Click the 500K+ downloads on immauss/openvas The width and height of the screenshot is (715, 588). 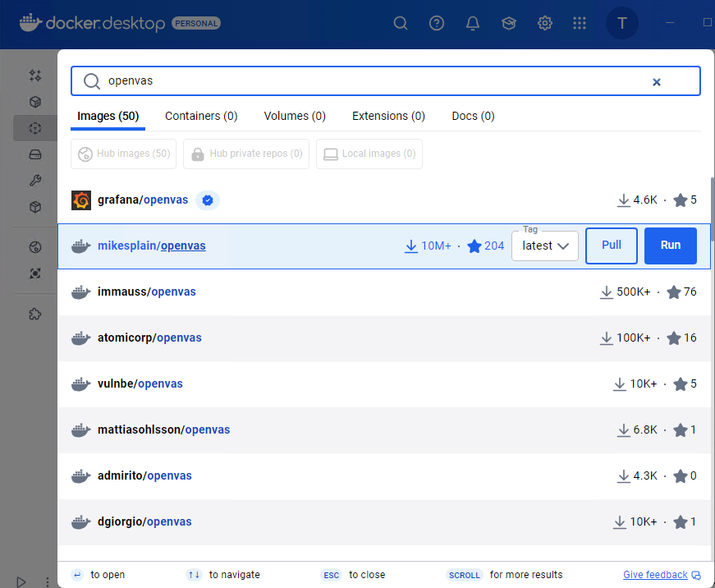click(x=633, y=292)
